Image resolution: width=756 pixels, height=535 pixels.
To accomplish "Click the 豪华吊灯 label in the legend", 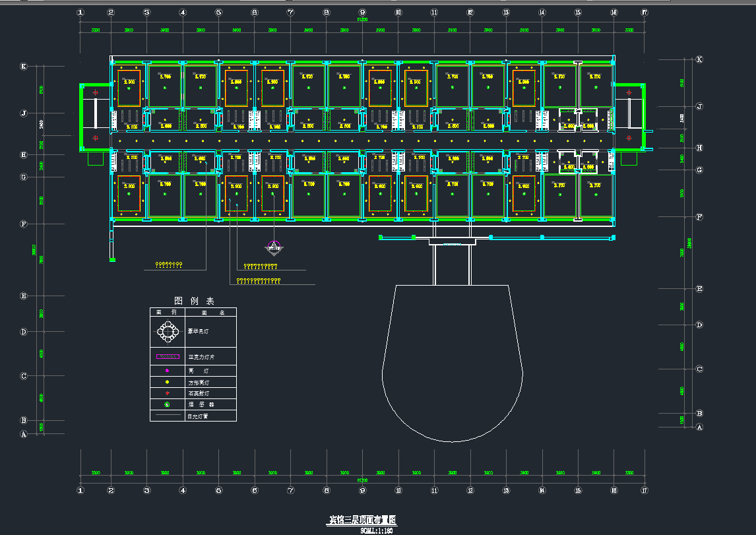I will (x=198, y=331).
